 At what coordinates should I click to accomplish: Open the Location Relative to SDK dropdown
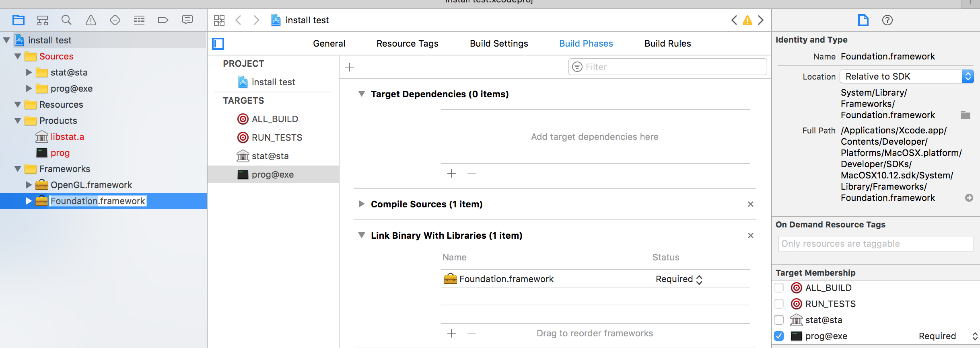pyautogui.click(x=906, y=76)
